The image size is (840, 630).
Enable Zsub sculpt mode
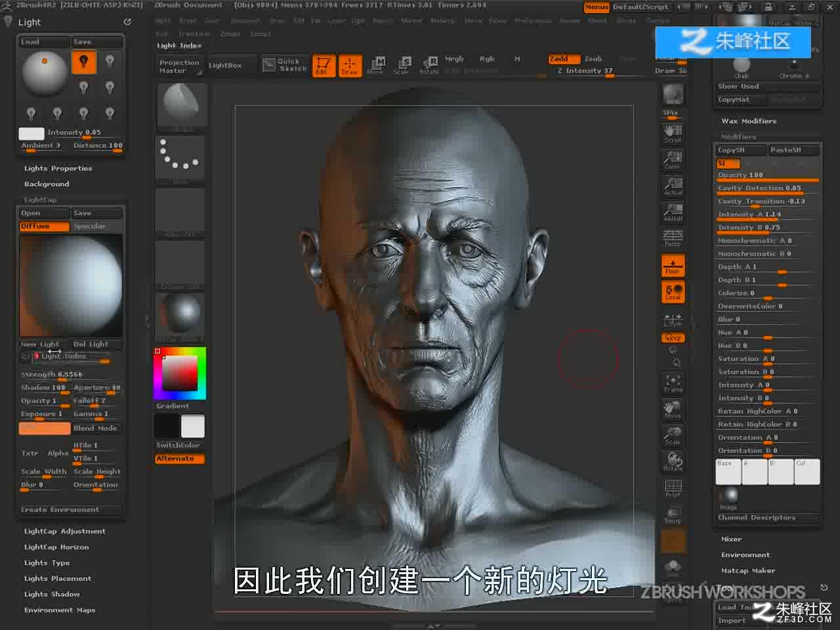tap(593, 59)
